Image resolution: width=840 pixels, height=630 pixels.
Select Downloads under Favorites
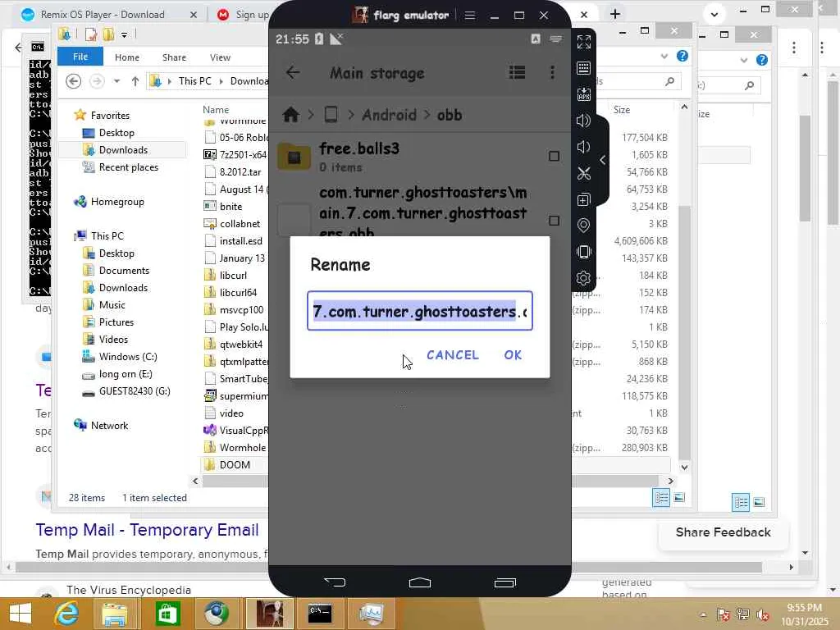point(123,150)
